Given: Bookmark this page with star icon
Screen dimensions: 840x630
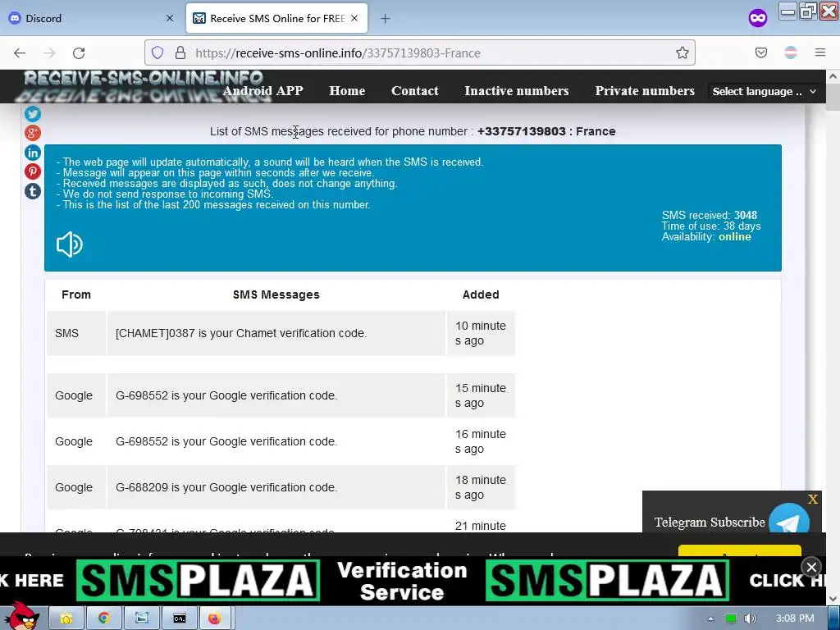Looking at the screenshot, I should point(682,52).
